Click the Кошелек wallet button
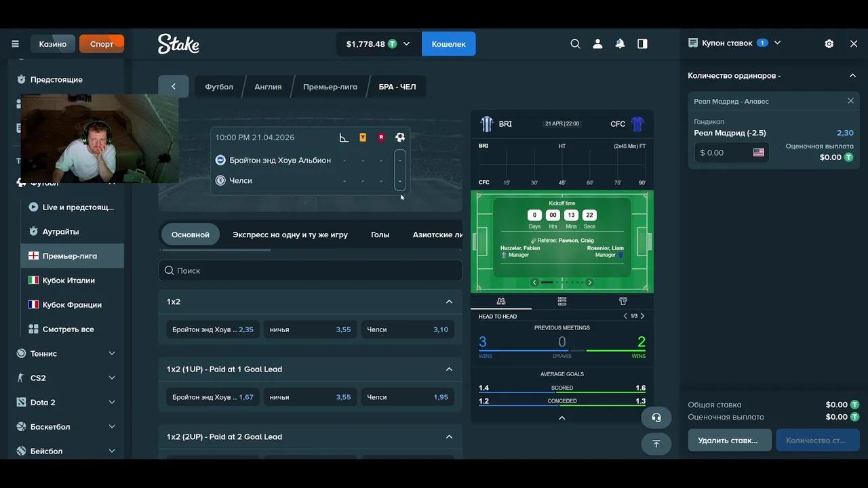The image size is (868, 488). coord(448,44)
